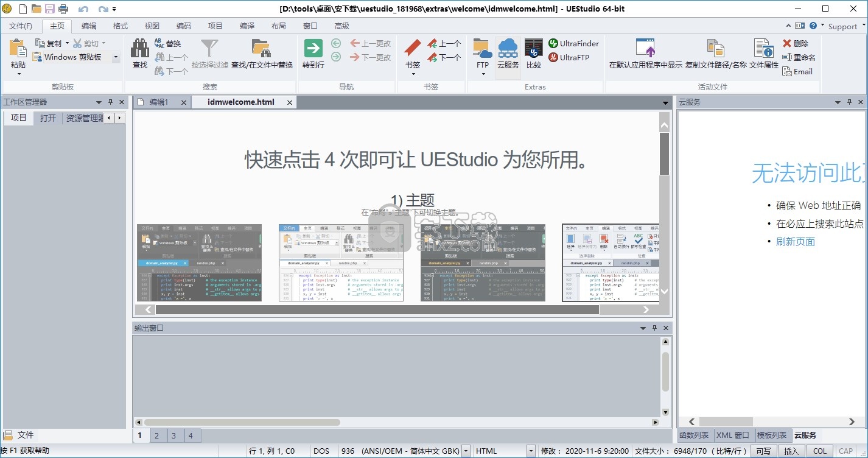868x458 pixels.
Task: Pin the cloud services (云服务) side panel
Action: click(849, 102)
